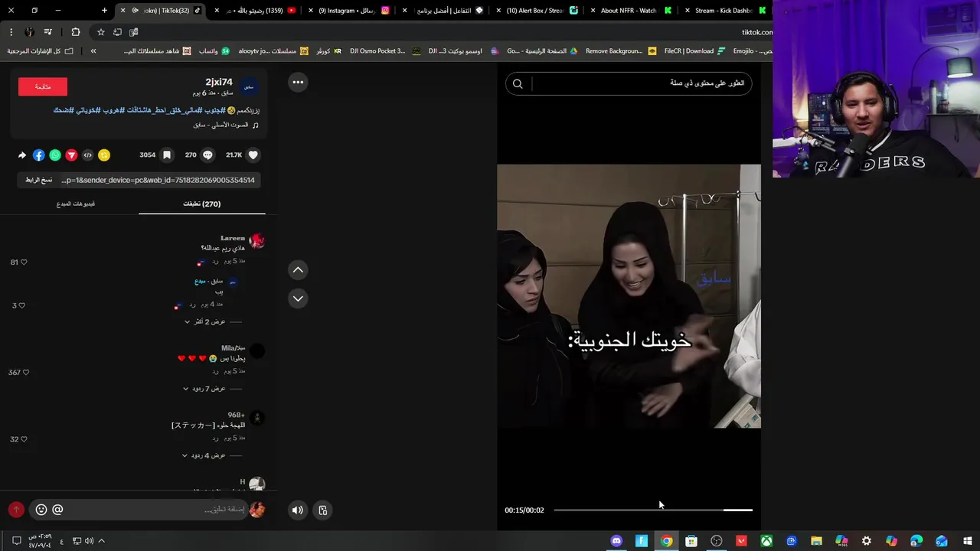Screen dimensions: 980x551
Task: Switch to the creator videos tab
Action: 76,204
